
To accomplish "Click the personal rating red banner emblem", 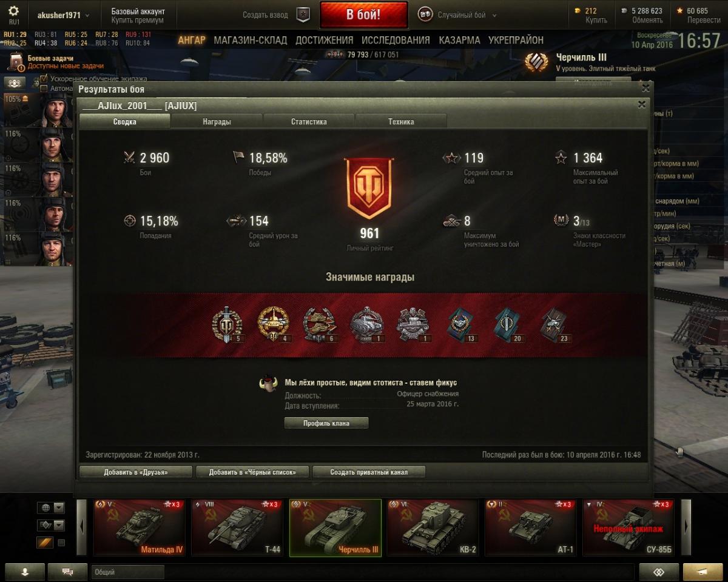I will 368,189.
